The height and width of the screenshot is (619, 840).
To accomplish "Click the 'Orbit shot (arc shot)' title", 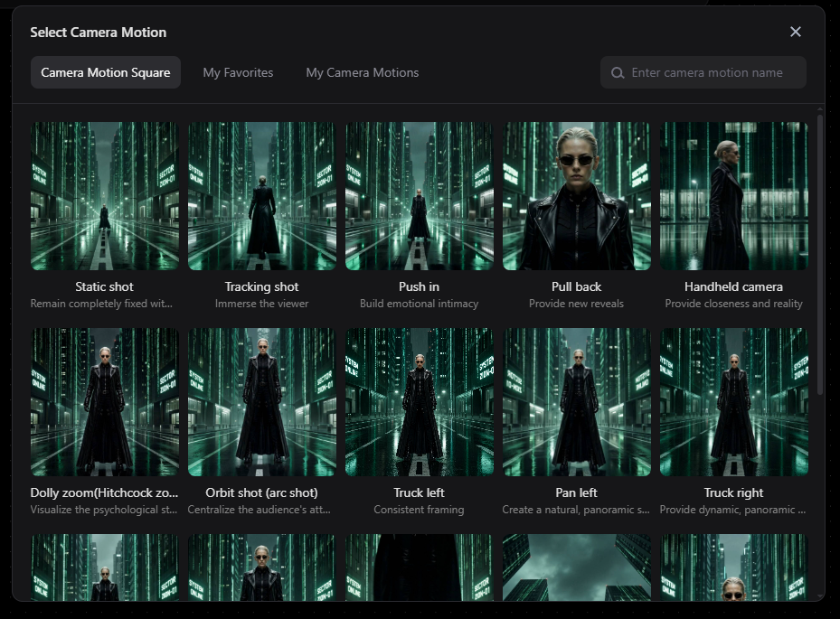I will [262, 492].
